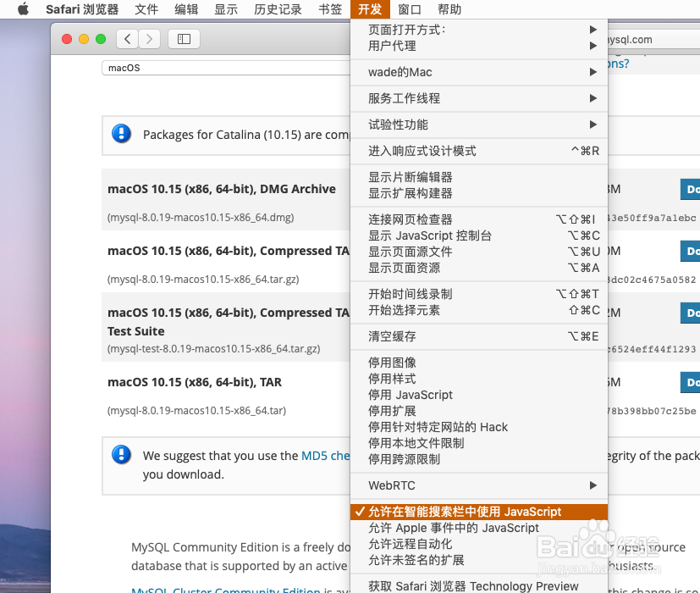
Task: Download the mysql-8.0.19-macos10.15-x86_64.tar.gz package
Action: point(690,251)
